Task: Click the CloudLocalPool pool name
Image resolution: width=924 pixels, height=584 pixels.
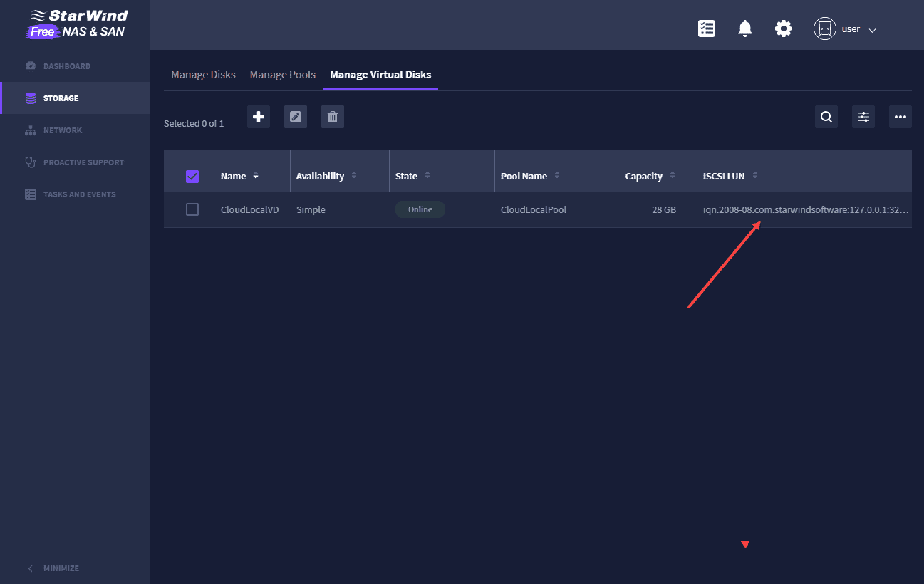Action: [x=534, y=210]
